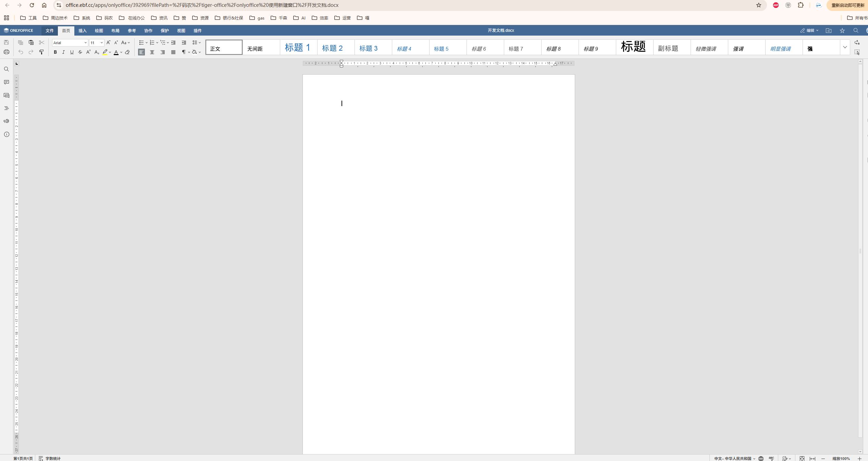This screenshot has height=461, width=868.
Task: Toggle strikethrough formatting
Action: coord(80,52)
